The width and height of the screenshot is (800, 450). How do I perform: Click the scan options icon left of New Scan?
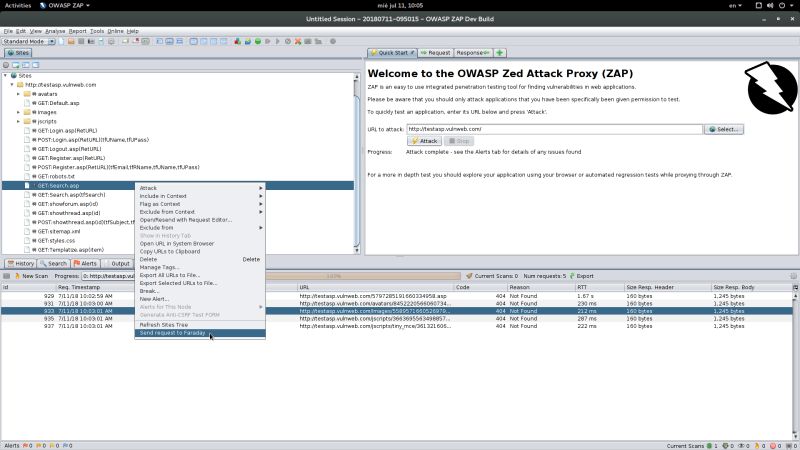click(x=7, y=276)
